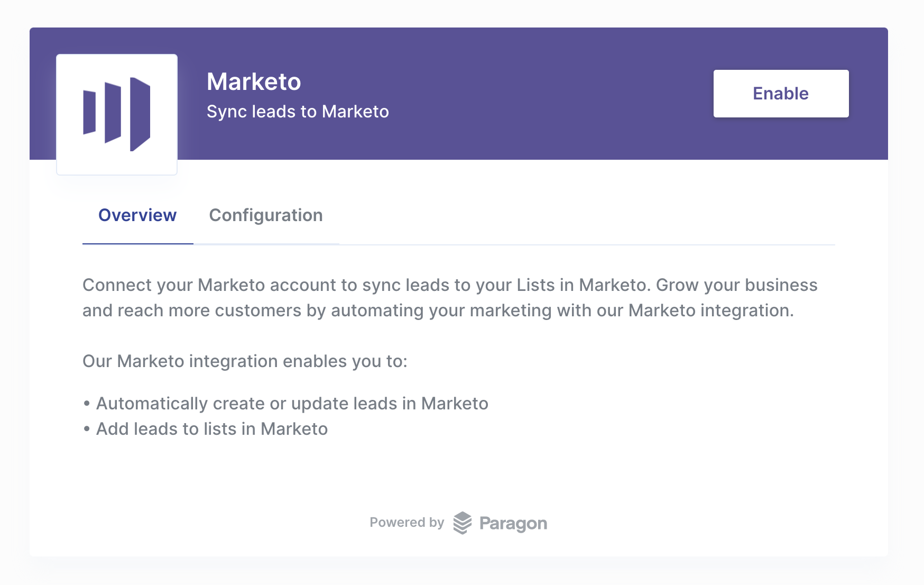Click the tallest bar in Marketo logo

click(x=140, y=114)
